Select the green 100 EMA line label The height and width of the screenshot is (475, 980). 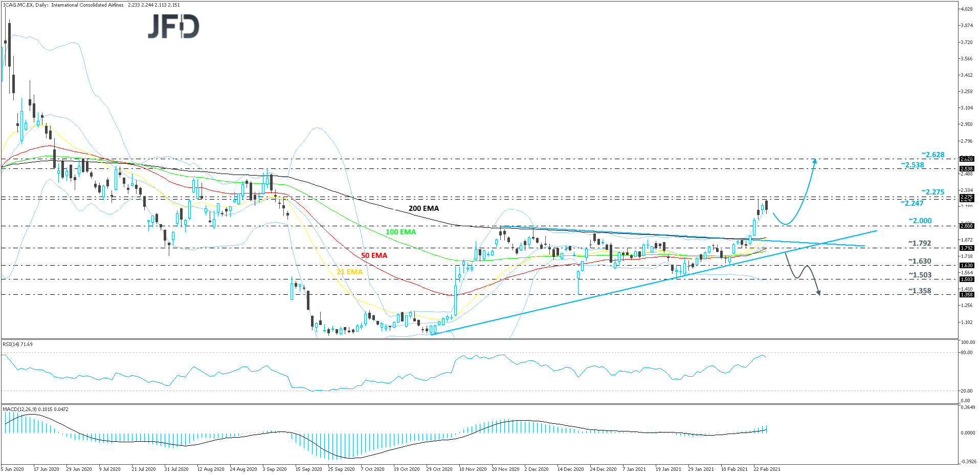401,231
